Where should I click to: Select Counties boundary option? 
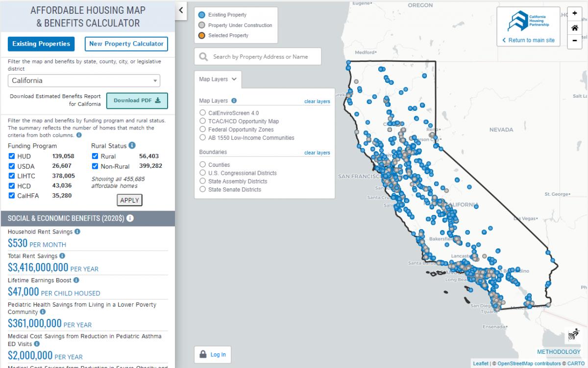(202, 165)
